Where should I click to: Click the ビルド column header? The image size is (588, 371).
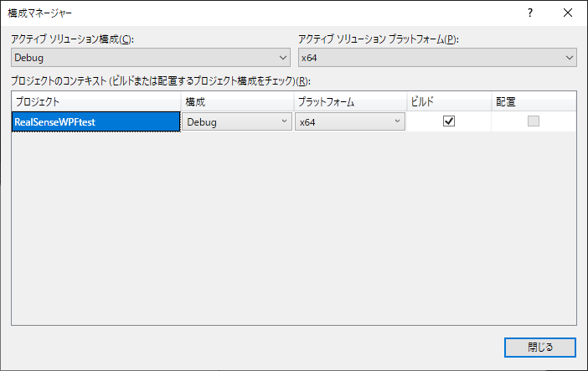tap(449, 101)
